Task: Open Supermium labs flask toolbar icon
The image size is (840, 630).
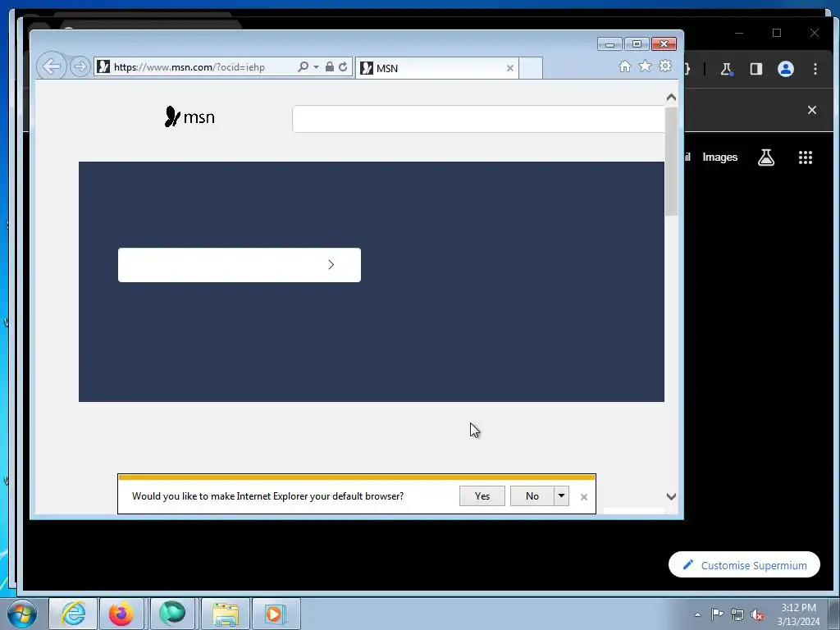Action: click(727, 69)
